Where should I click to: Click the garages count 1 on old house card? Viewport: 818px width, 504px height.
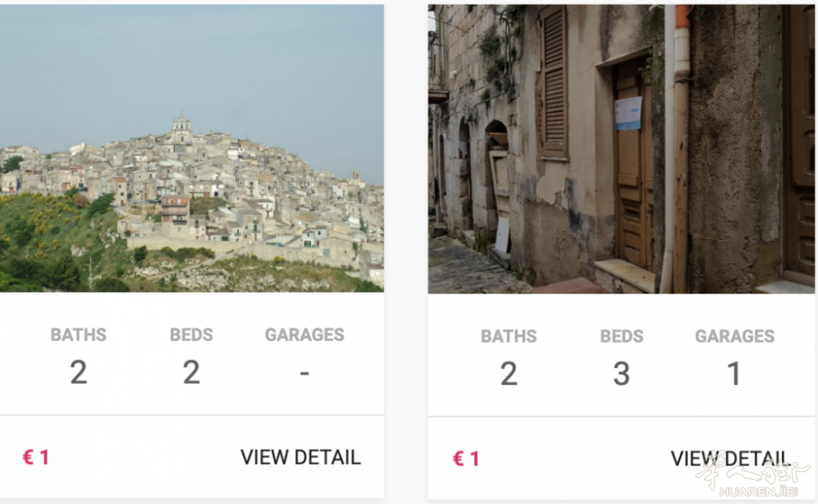click(x=734, y=374)
